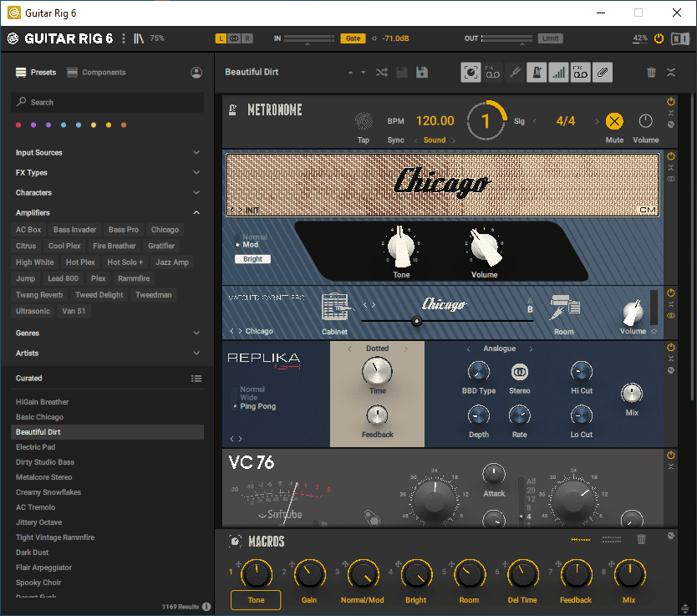Image resolution: width=697 pixels, height=616 pixels.
Task: Click in the Search input field
Action: (x=107, y=102)
